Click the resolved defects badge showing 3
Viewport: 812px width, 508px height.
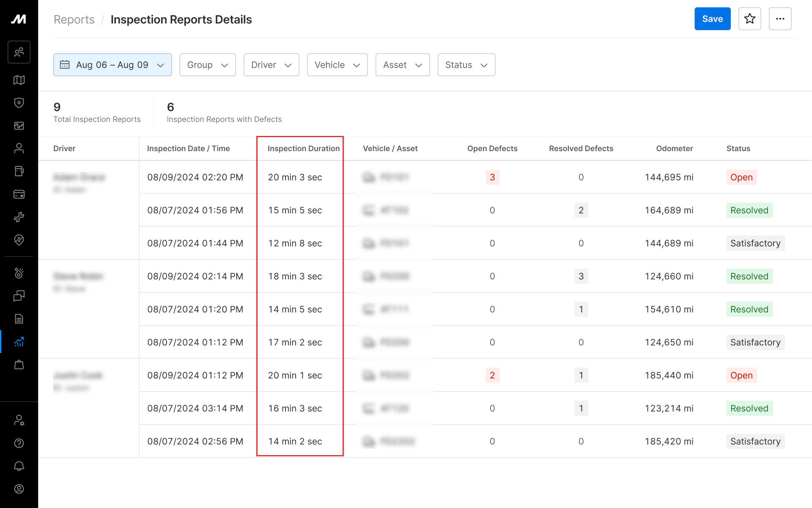point(581,276)
